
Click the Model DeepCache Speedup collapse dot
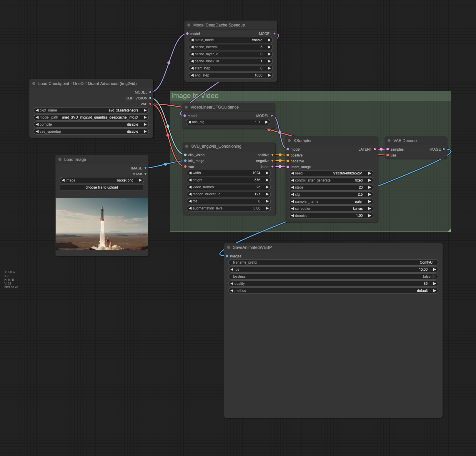[189, 25]
